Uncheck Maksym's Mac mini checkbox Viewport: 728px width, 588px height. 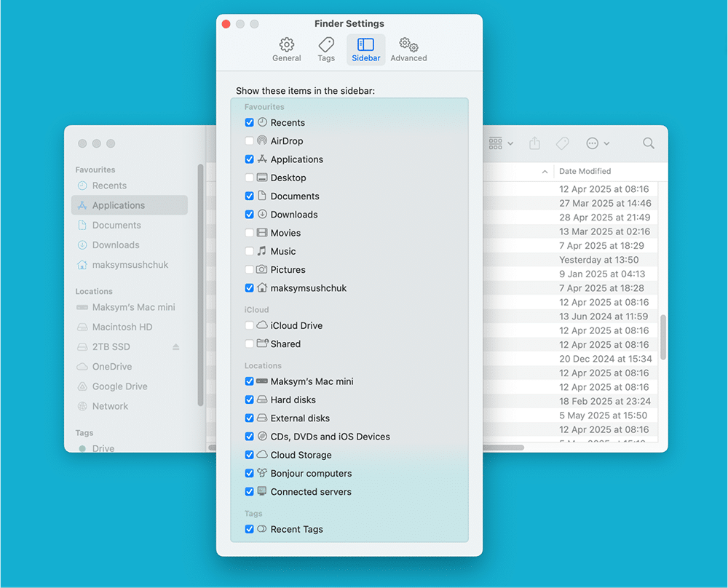(x=249, y=381)
